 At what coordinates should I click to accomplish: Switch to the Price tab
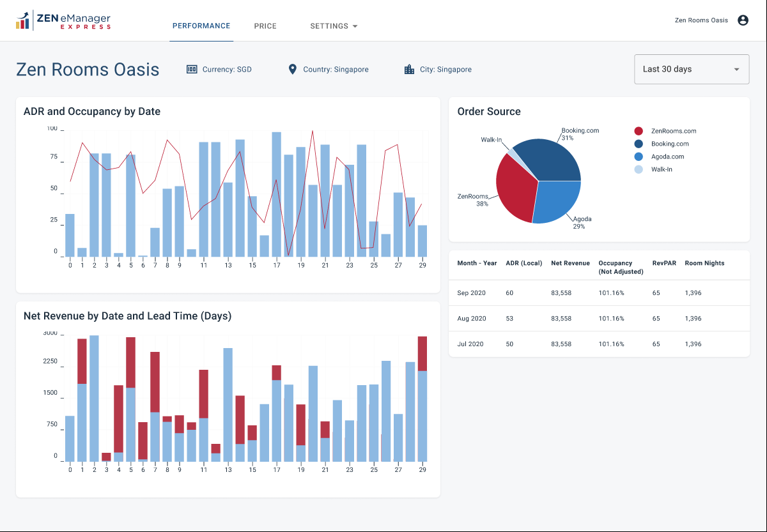click(265, 26)
